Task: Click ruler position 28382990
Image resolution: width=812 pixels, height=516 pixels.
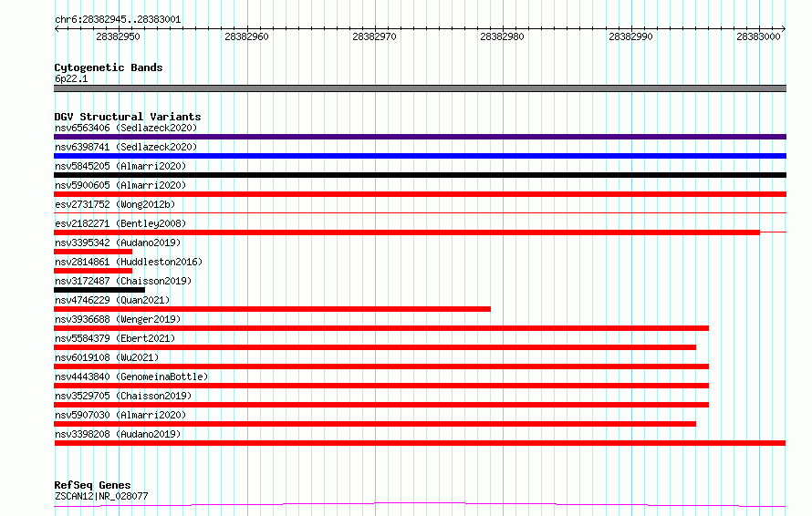Action: pos(630,36)
